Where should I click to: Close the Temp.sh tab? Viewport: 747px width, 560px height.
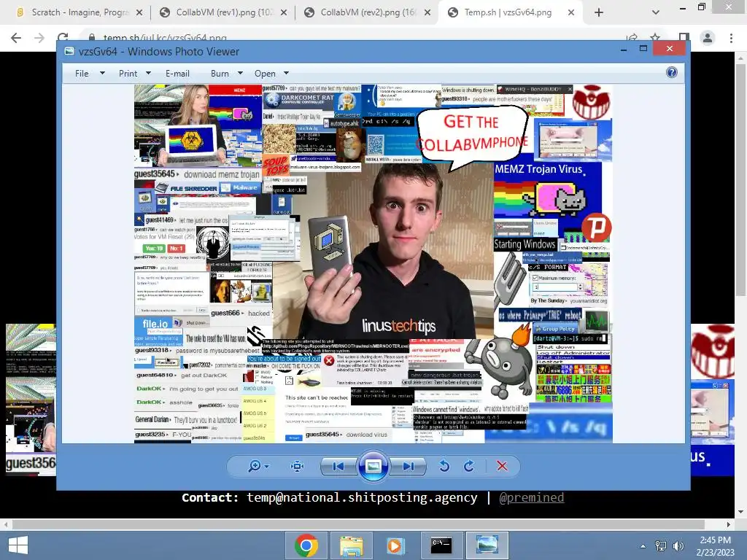click(x=571, y=13)
